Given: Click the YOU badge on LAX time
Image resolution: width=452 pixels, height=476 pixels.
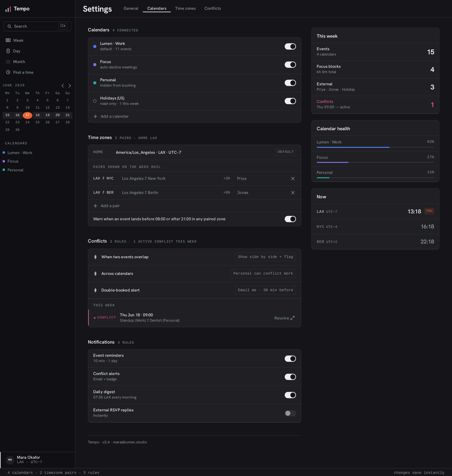Looking at the screenshot, I should tap(429, 211).
